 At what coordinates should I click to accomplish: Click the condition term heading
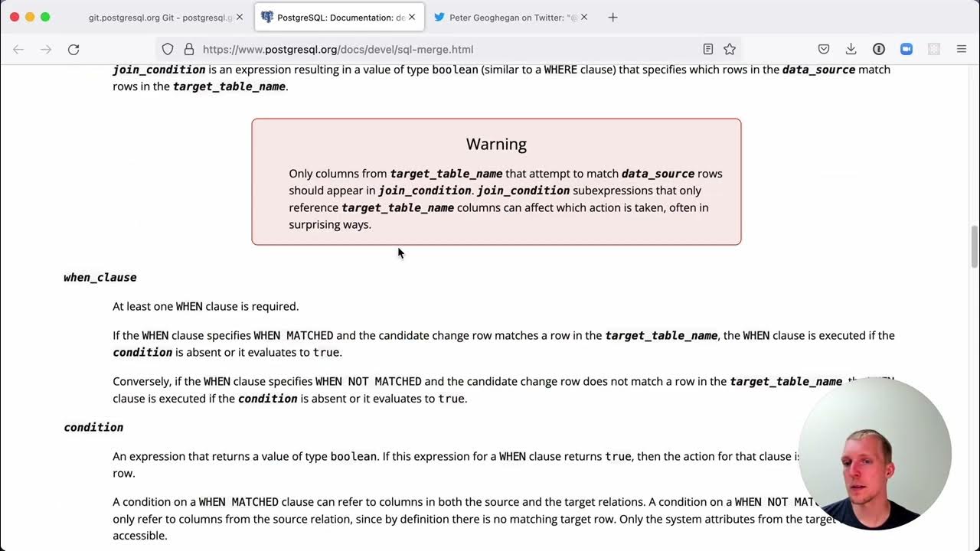tap(93, 427)
